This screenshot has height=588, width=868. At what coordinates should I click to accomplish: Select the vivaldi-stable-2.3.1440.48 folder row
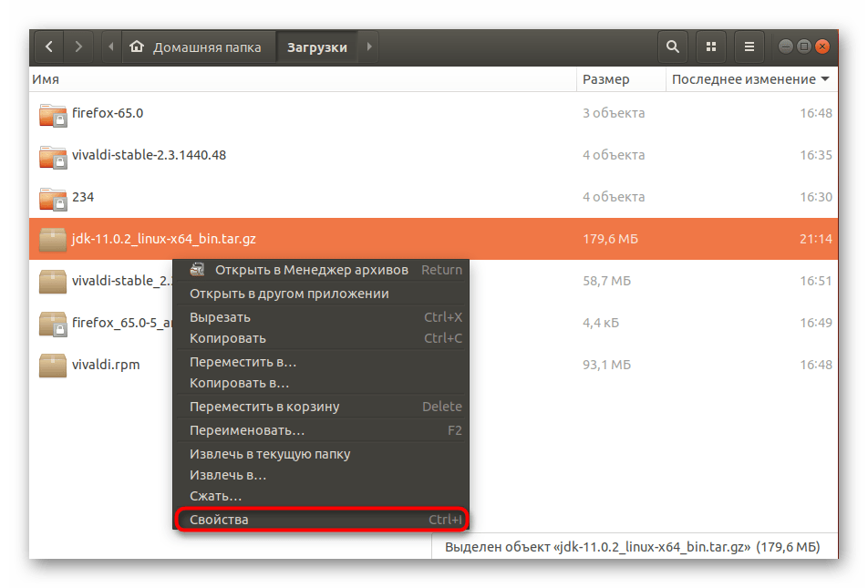pyautogui.click(x=149, y=155)
